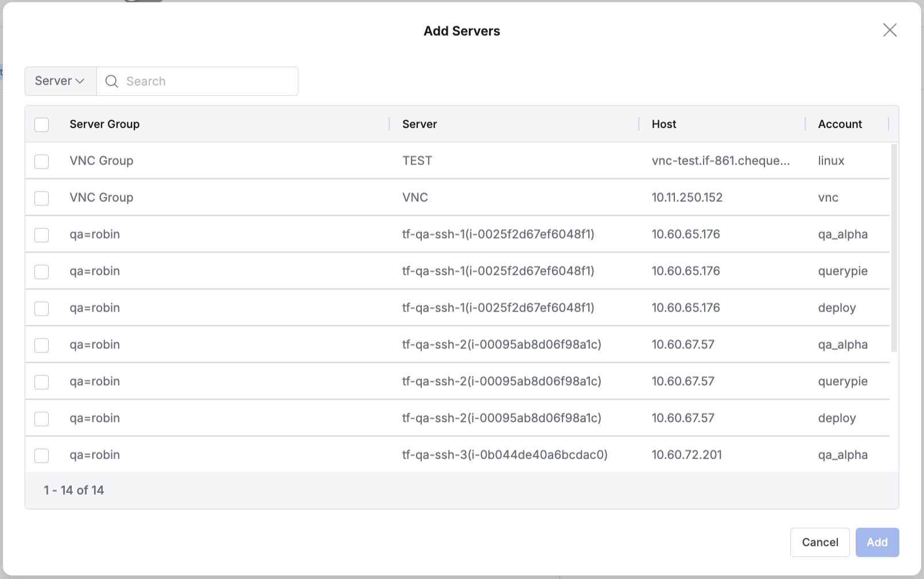Click the search magnifier icon
924x579 pixels.
pos(112,82)
